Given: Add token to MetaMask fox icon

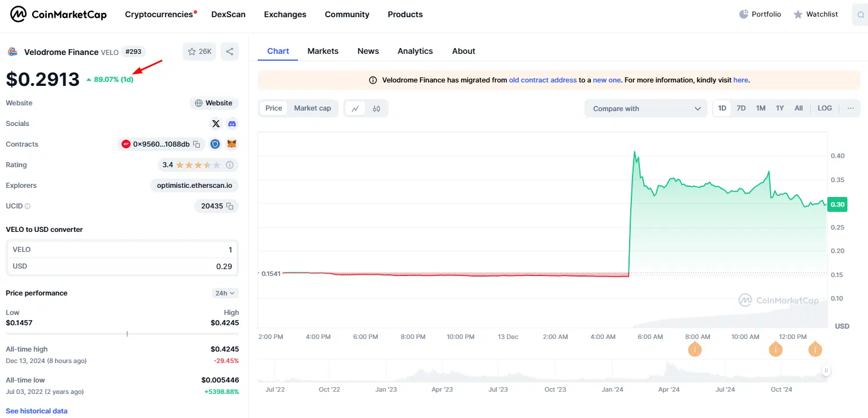Looking at the screenshot, I should [232, 144].
